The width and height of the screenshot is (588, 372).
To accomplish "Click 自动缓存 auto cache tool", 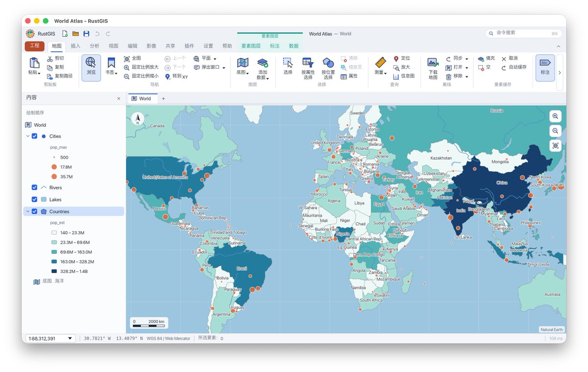I will (x=514, y=67).
